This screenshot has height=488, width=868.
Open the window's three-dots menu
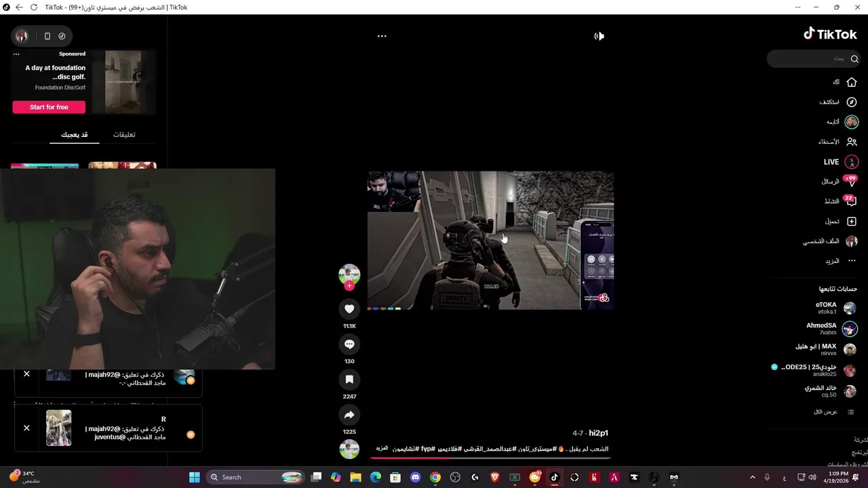[x=797, y=7]
